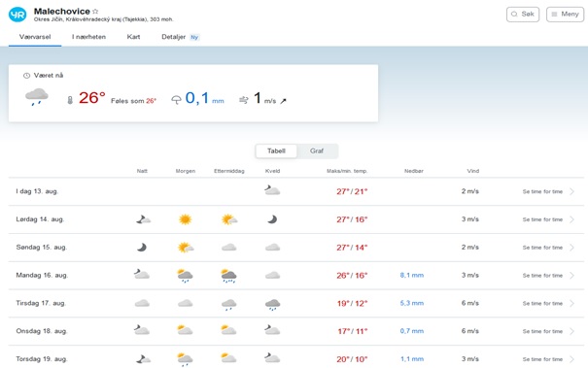The height and width of the screenshot is (368, 588).
Task: Click the Mandag 16. aug. row label
Action: coord(42,275)
